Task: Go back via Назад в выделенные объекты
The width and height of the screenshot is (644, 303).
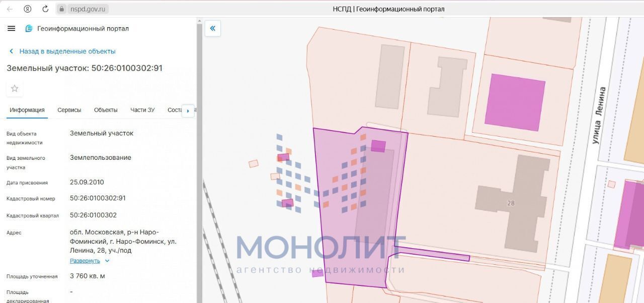Action: tap(62, 51)
